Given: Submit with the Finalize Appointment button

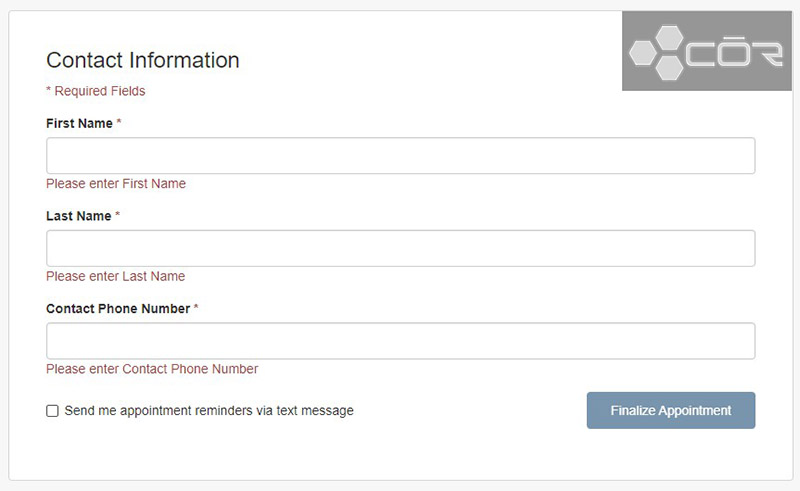Looking at the screenshot, I should [671, 410].
